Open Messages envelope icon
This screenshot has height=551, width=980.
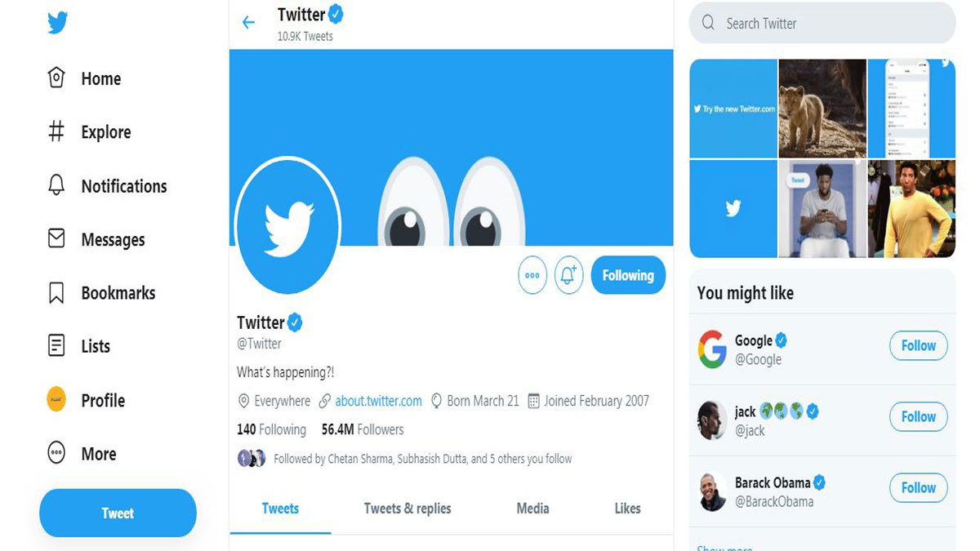point(56,238)
